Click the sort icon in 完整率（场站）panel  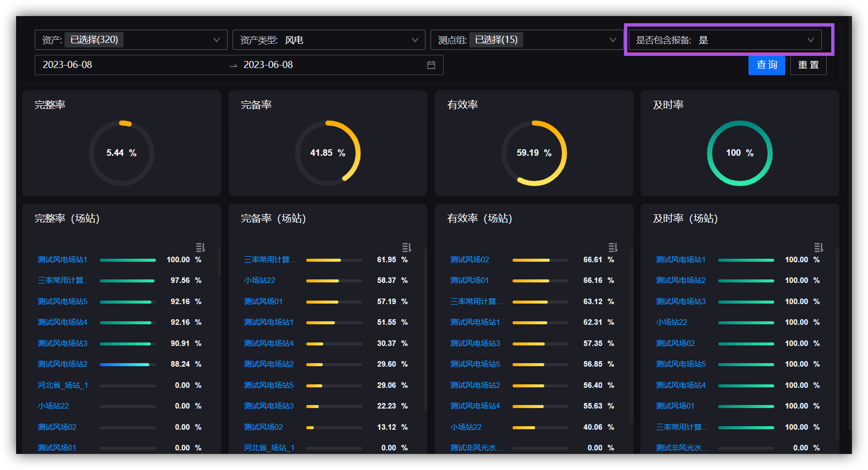200,248
